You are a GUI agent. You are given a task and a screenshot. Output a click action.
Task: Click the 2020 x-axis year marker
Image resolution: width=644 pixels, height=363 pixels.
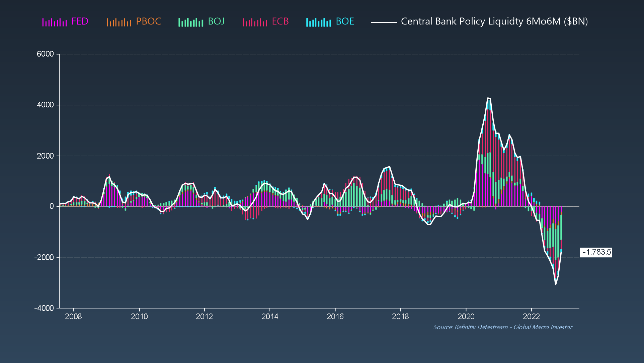(x=466, y=316)
